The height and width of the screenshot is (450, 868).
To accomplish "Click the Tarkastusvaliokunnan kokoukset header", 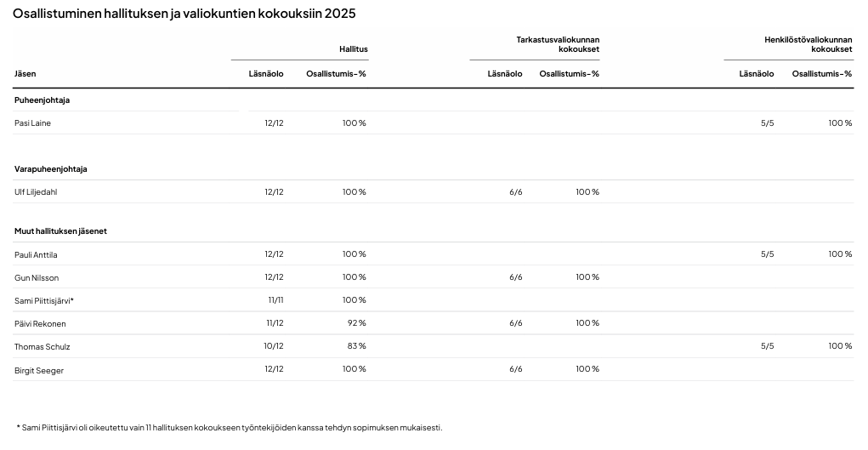I will point(558,44).
